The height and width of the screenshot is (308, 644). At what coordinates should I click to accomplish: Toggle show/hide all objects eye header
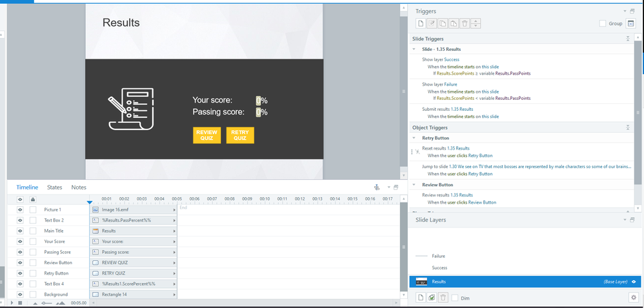point(19,199)
